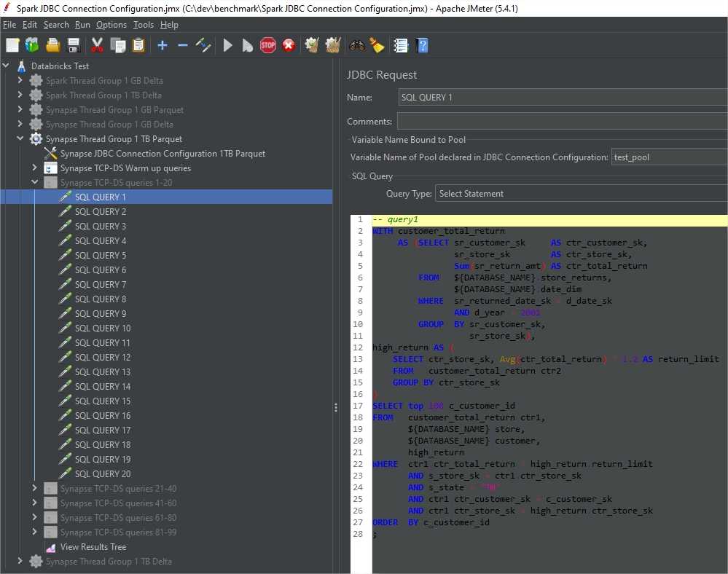The height and width of the screenshot is (574, 728).
Task: Select SQL QUERY 20 sampler
Action: tap(103, 473)
